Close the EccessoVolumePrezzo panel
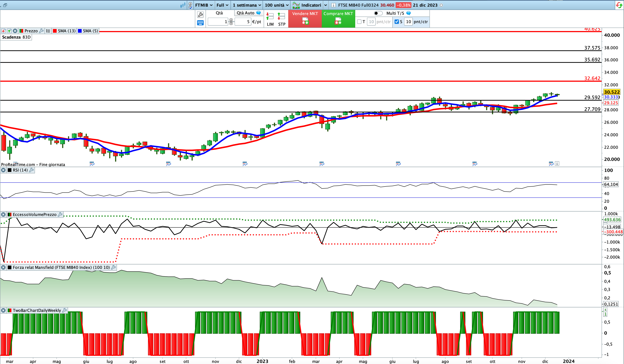The image size is (624, 364). pos(3,215)
